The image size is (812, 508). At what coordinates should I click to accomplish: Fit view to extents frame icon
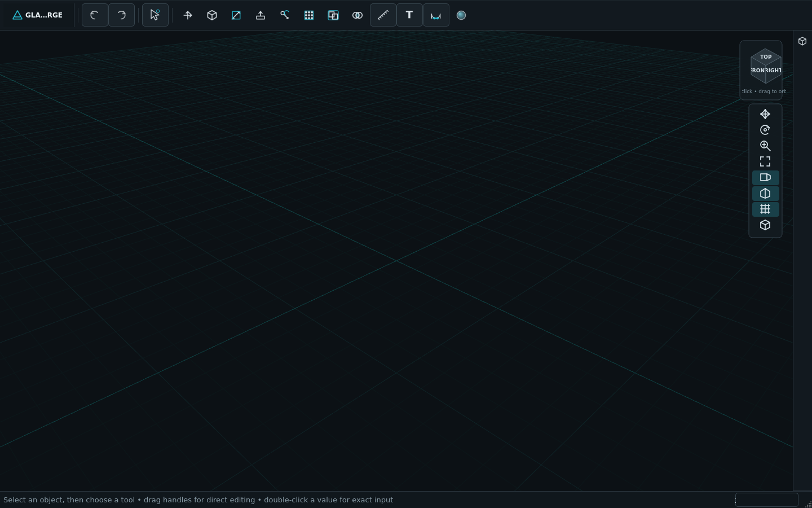coord(765,161)
